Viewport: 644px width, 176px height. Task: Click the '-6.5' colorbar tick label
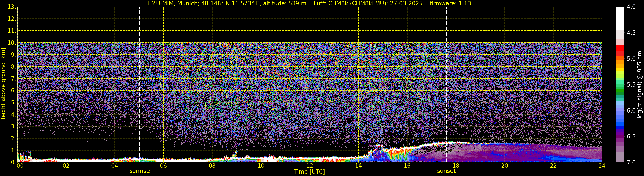(x=630, y=137)
